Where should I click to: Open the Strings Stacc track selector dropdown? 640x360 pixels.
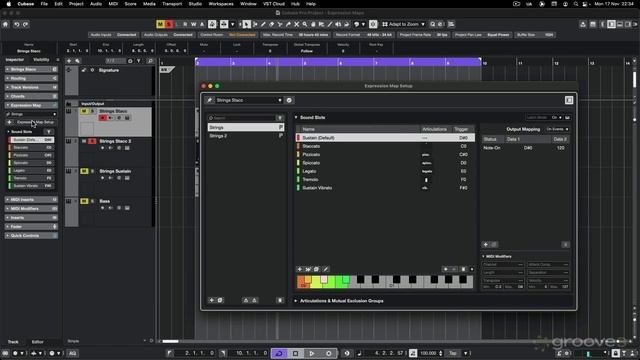point(280,100)
